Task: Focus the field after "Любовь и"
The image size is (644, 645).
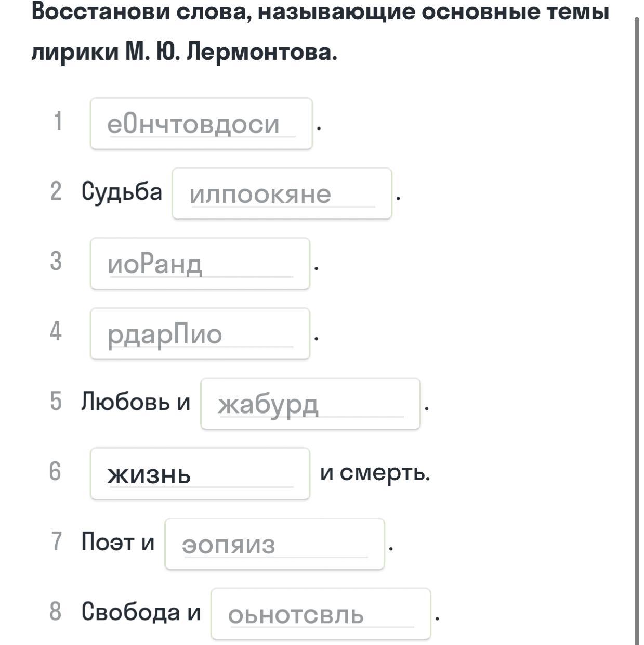Action: click(x=310, y=404)
